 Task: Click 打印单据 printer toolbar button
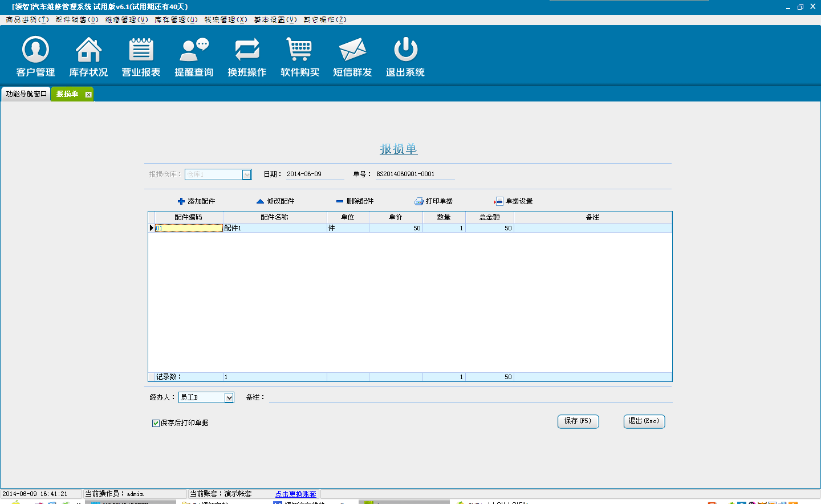(x=434, y=201)
